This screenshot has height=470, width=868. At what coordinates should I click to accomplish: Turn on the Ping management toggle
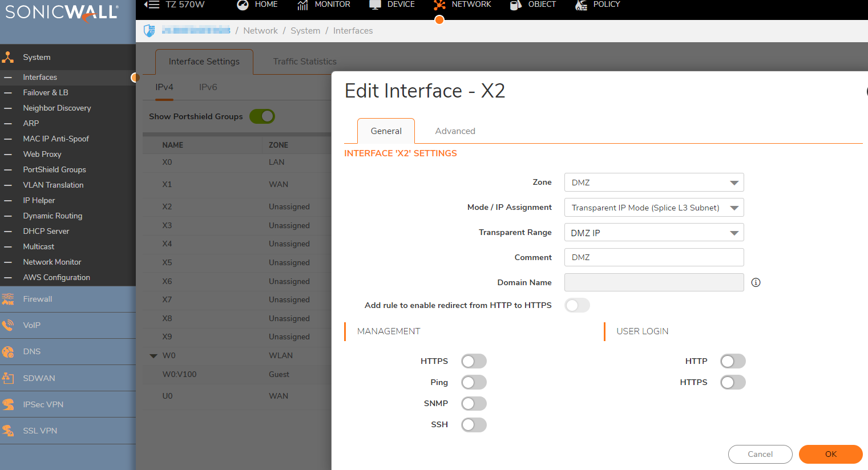[x=474, y=382]
